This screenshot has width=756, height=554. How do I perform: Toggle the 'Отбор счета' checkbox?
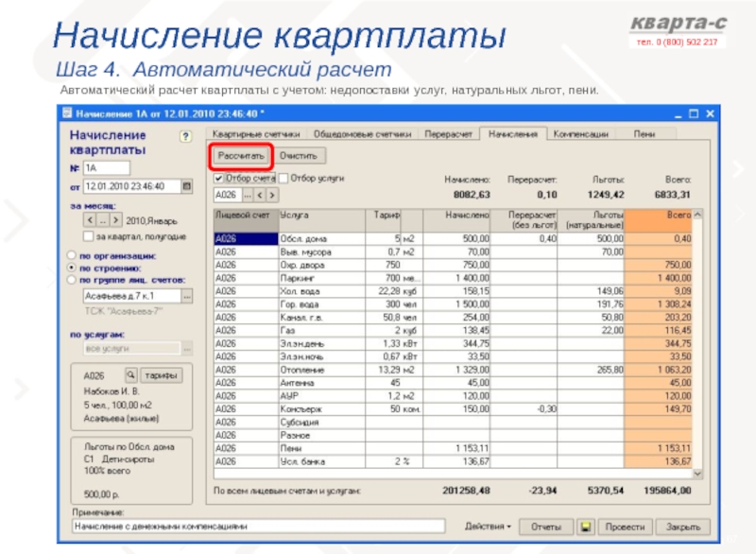point(219,178)
